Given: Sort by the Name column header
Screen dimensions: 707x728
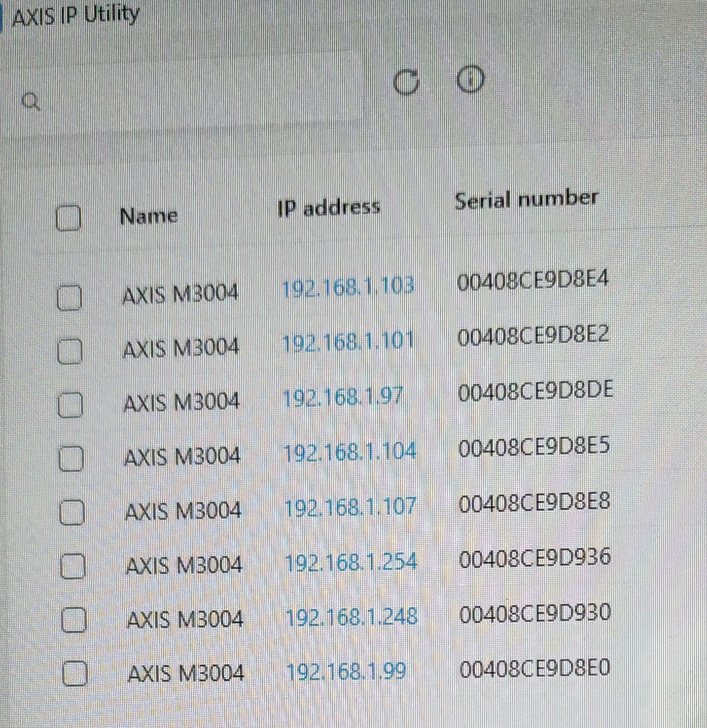Looking at the screenshot, I should (x=148, y=215).
